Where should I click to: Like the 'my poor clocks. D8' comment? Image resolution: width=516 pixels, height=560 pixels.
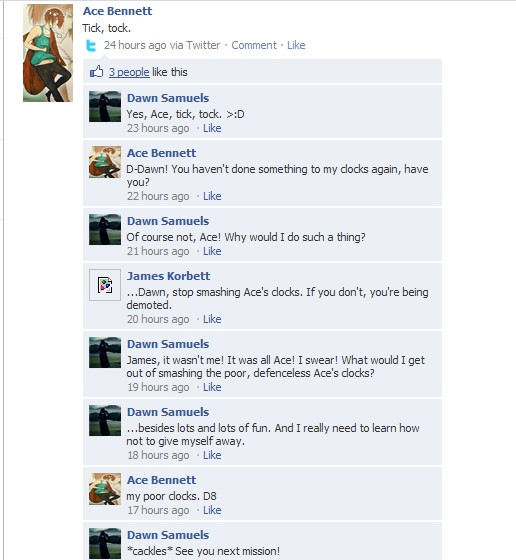[212, 510]
